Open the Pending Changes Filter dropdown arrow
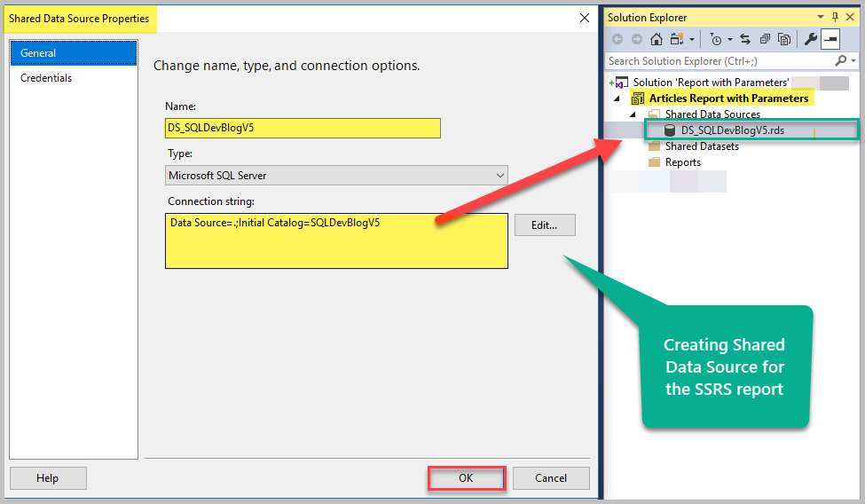The image size is (865, 504). coord(730,40)
